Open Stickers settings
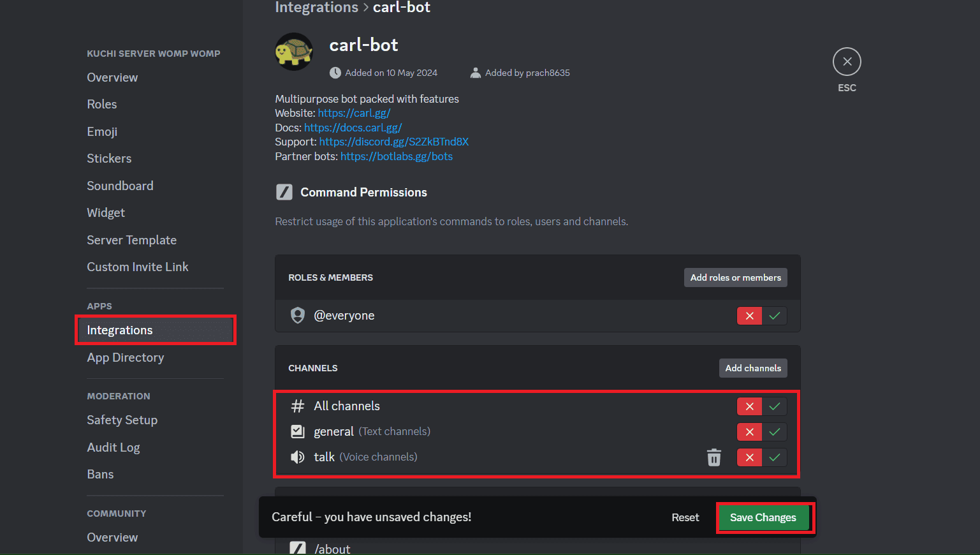This screenshot has height=555, width=980. pos(109,158)
